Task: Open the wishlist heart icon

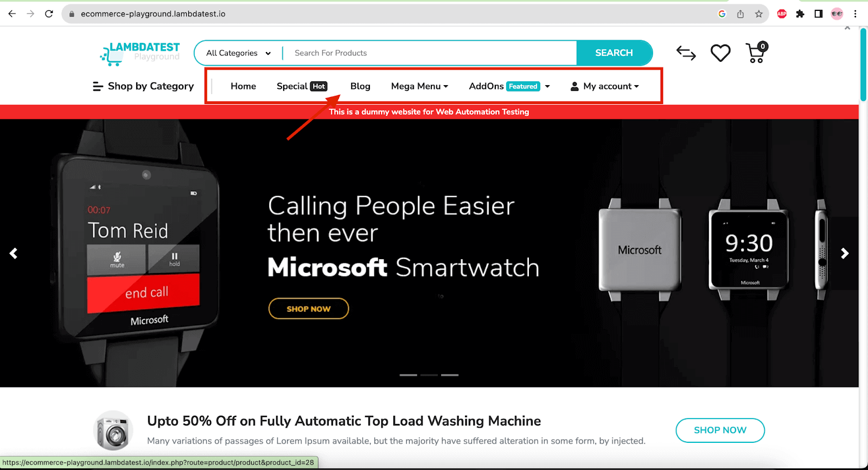Action: [x=720, y=53]
